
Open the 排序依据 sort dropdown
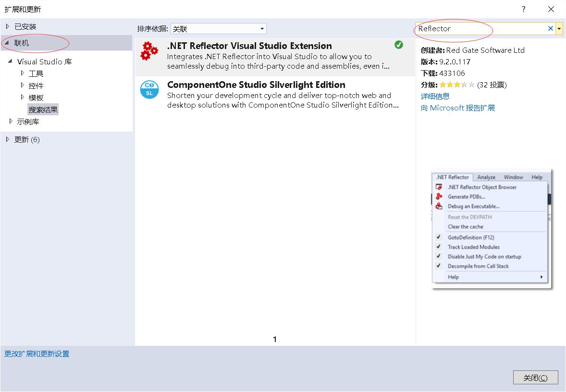[219, 28]
